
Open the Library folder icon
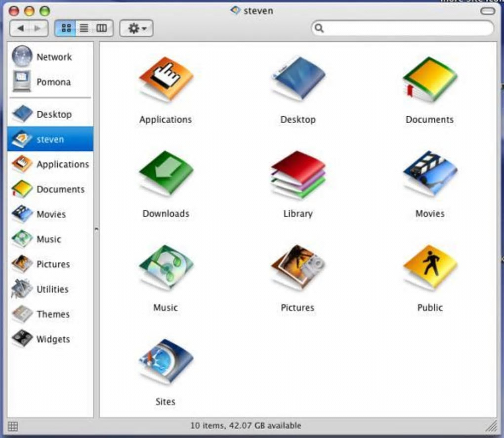[x=298, y=175]
